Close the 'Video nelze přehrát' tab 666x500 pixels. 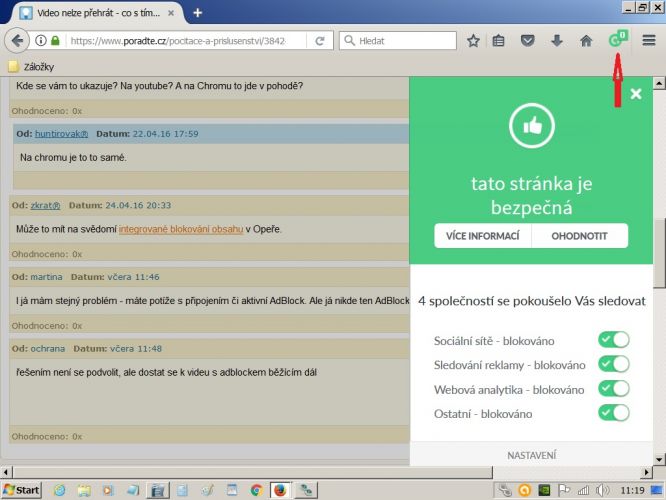[x=171, y=13]
